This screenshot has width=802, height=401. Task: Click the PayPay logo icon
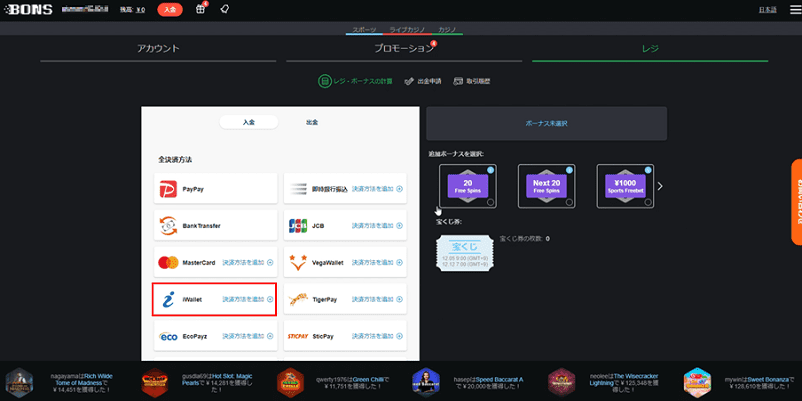coord(168,189)
